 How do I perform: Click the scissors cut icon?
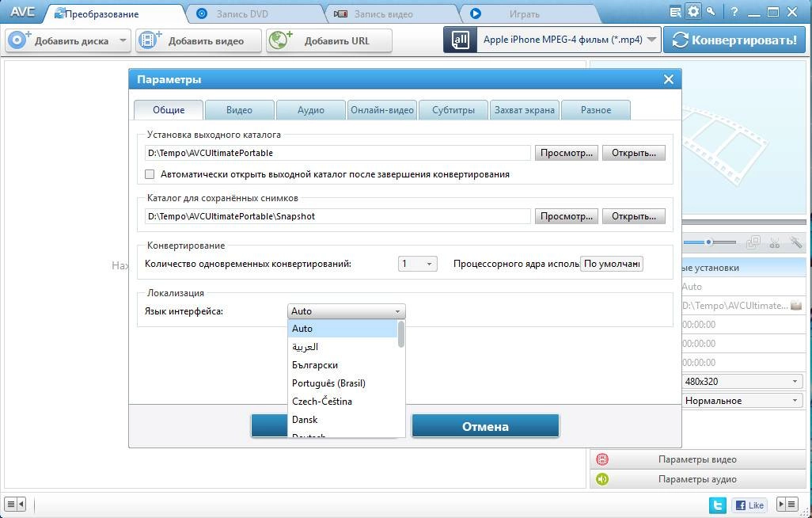pyautogui.click(x=775, y=242)
